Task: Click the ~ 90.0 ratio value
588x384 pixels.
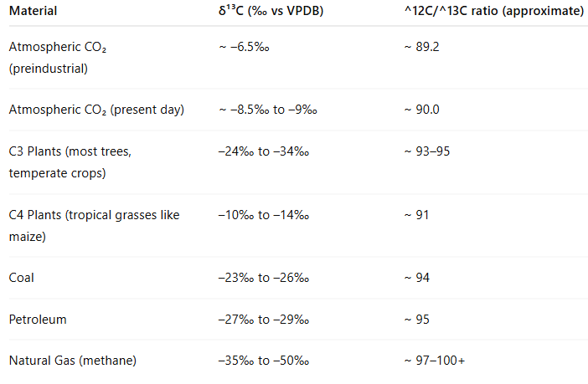Action: coord(421,110)
